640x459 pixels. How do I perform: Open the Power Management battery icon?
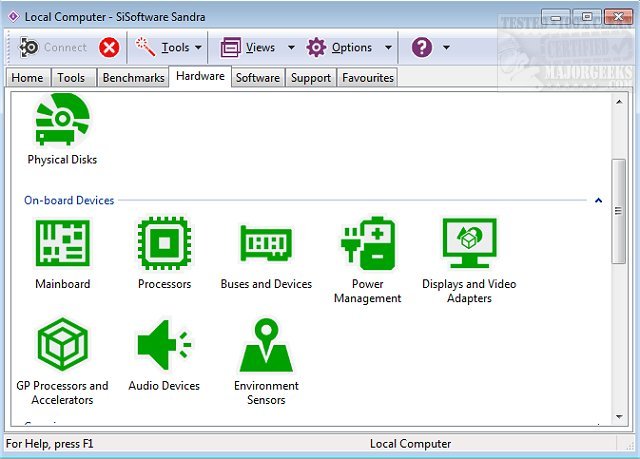[x=368, y=243]
